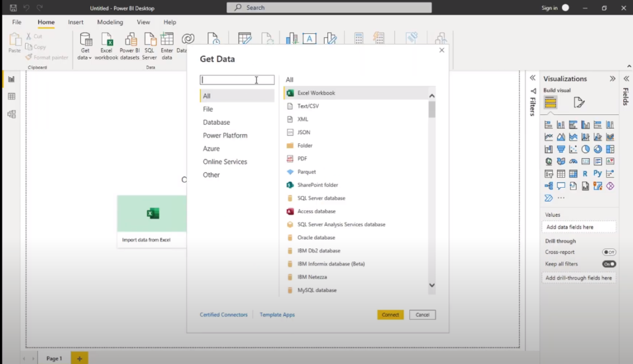Viewport: 633px width, 364px height.
Task: Select the Database category in Get Data
Action: [216, 122]
